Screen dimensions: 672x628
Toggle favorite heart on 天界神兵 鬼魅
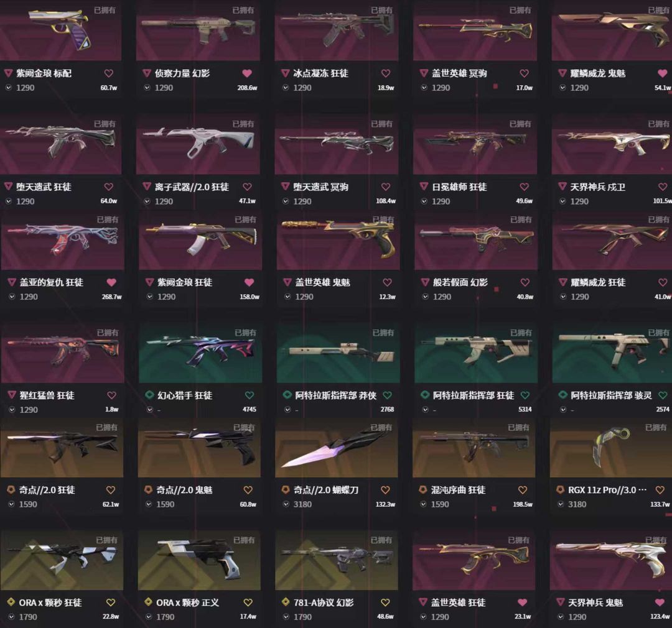coord(660,603)
